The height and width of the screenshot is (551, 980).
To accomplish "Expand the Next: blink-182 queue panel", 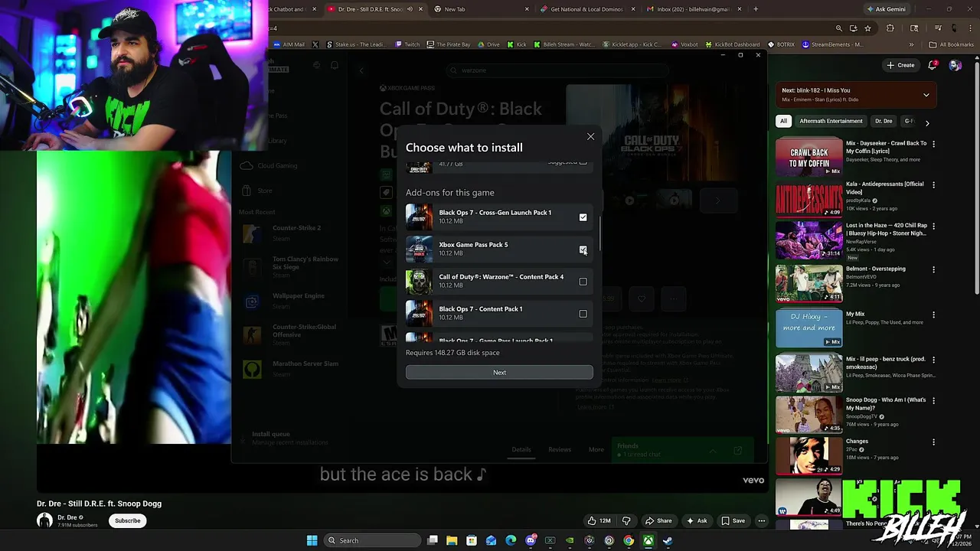I will coord(926,95).
